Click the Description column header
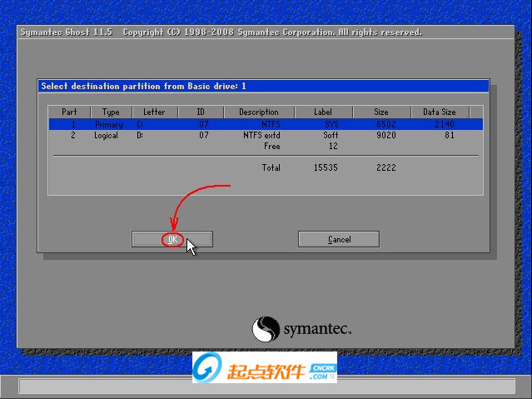 [259, 112]
